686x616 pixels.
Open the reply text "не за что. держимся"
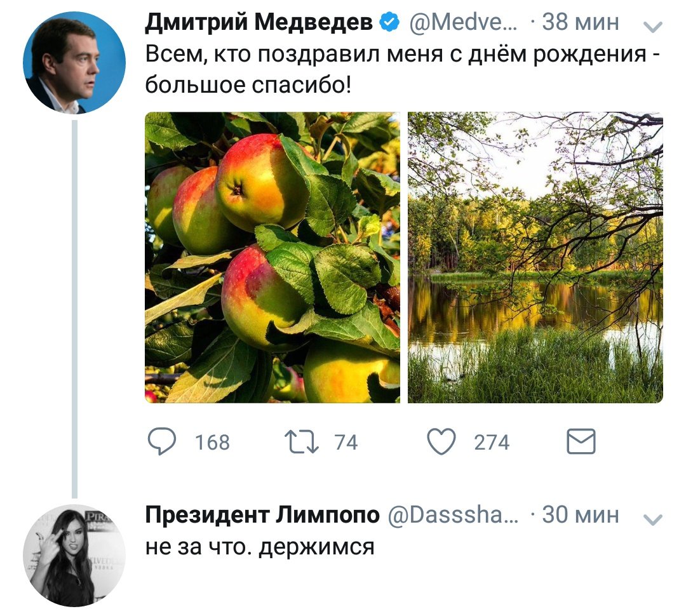tap(260, 546)
